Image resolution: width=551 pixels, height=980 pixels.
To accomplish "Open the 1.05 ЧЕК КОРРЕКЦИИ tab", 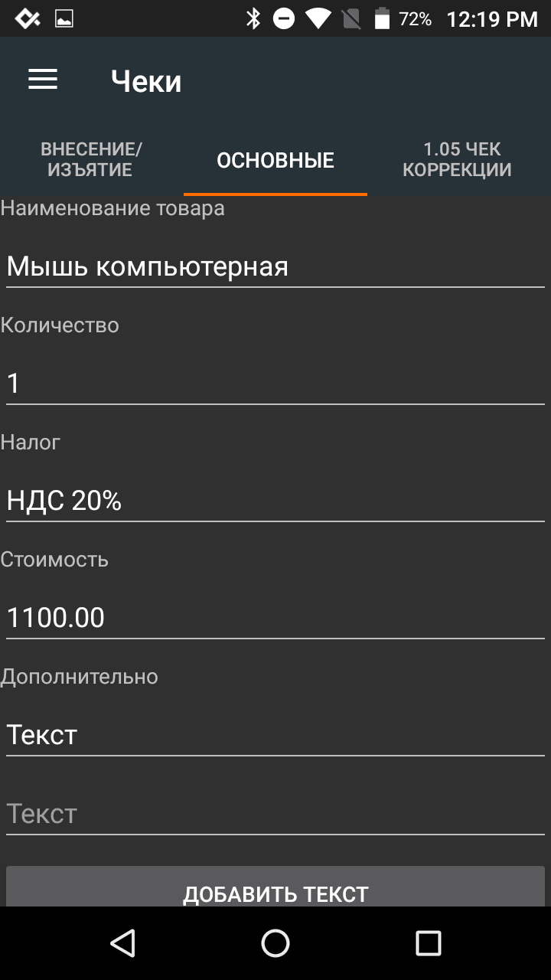I will [458, 158].
